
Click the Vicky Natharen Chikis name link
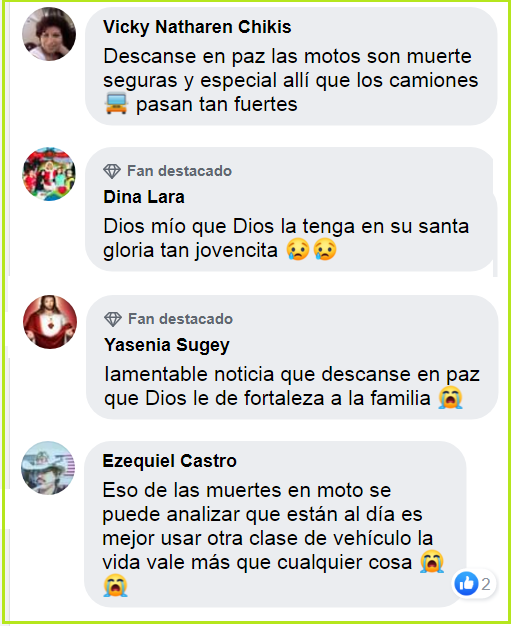(197, 27)
